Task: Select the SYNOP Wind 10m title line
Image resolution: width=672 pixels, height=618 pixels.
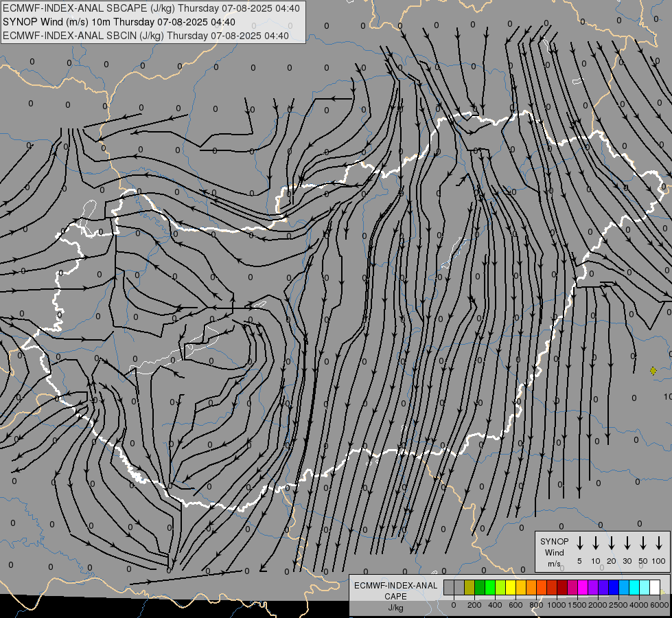Action: (x=119, y=22)
